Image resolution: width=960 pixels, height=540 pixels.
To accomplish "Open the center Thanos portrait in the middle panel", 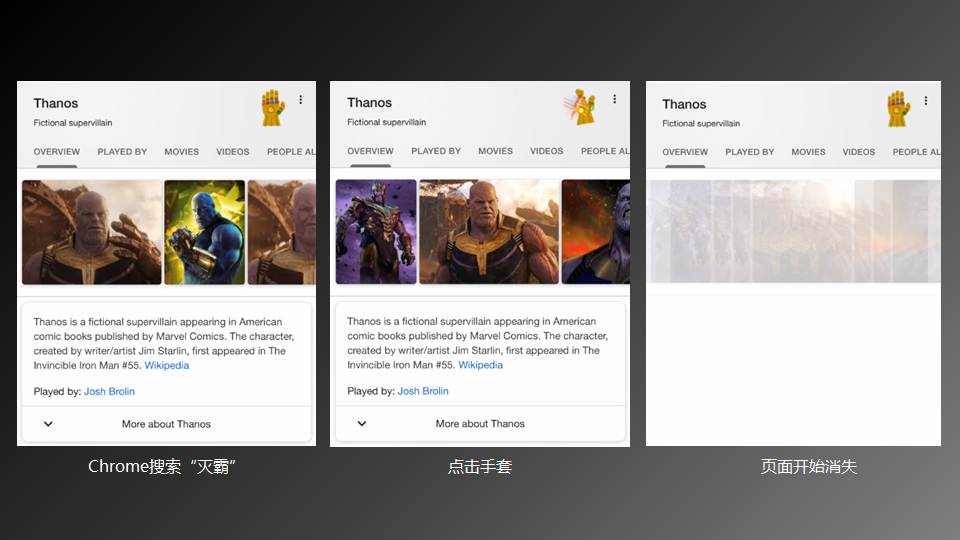I will pos(489,231).
